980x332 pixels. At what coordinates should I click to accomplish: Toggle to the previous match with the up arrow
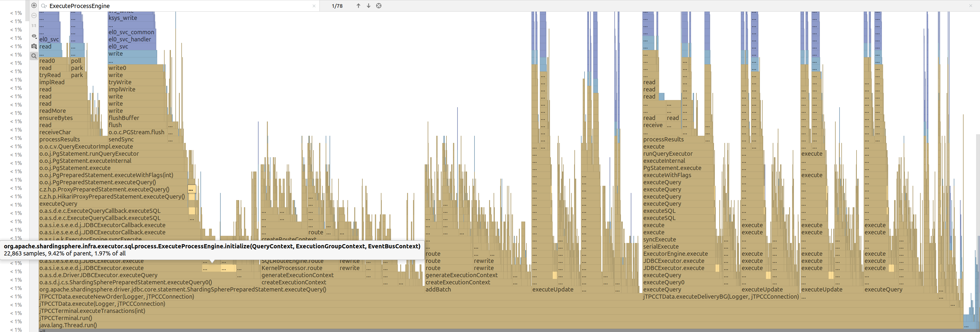(358, 6)
